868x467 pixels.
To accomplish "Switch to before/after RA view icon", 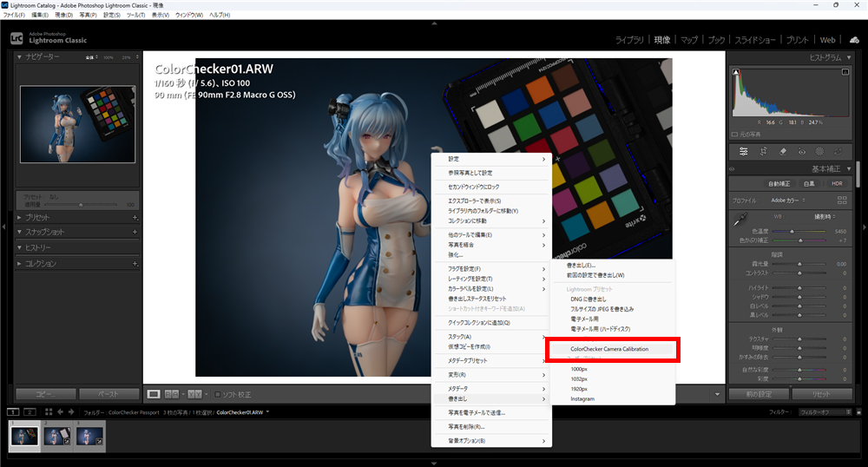I will click(172, 394).
